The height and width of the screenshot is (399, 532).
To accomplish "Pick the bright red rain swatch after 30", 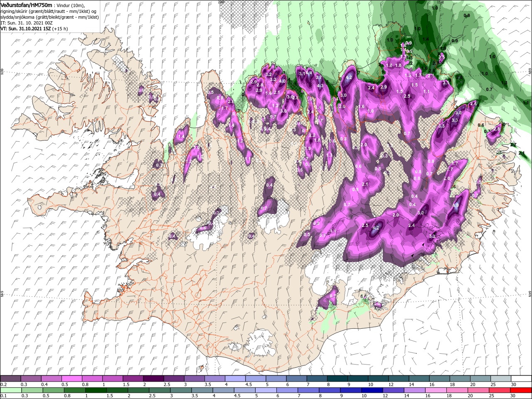I will click(521, 390).
